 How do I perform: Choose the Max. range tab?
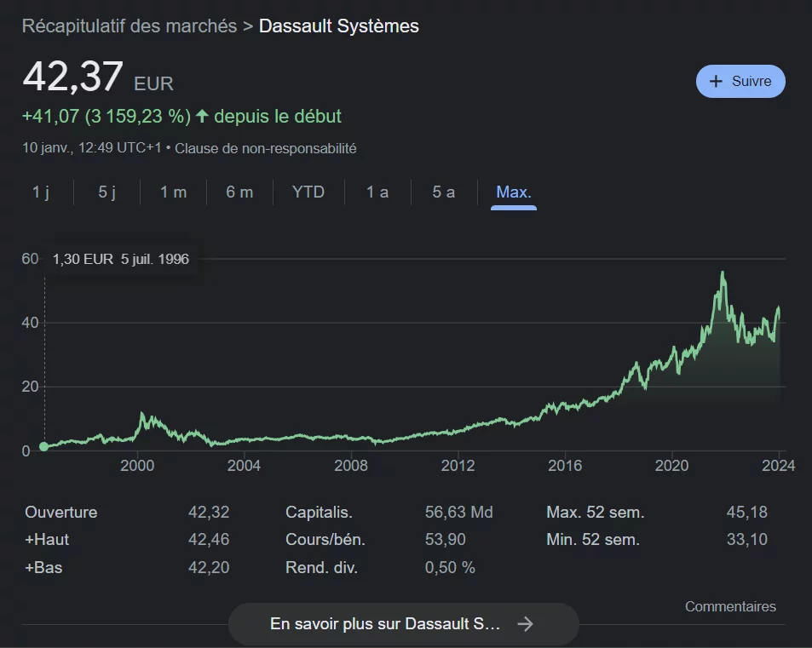(x=513, y=192)
